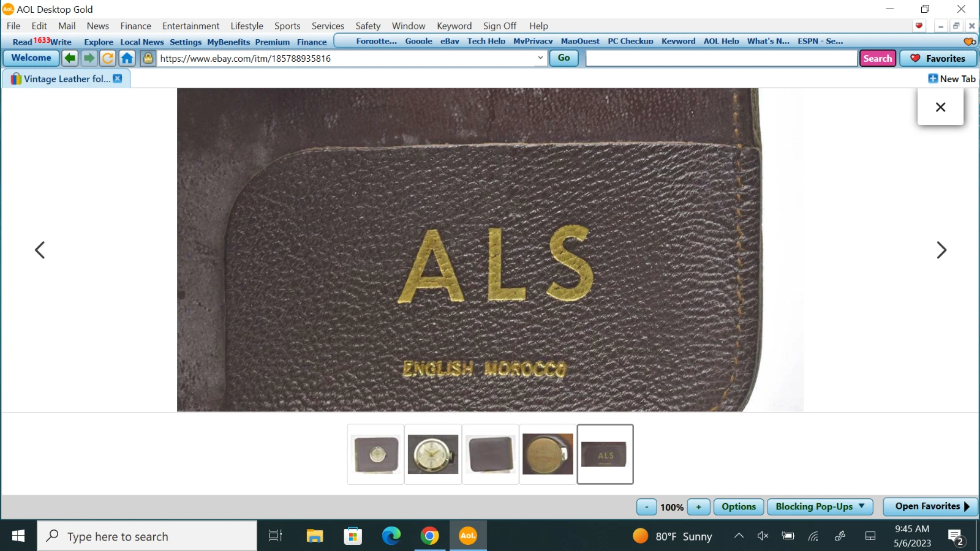Reload the page with the orange refresh icon
Screen dimensions: 980x551
[x=108, y=58]
